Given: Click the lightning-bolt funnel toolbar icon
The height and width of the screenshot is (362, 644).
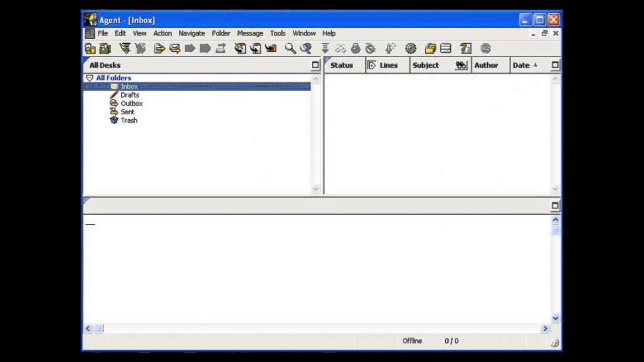Looking at the screenshot, I should (125, 49).
